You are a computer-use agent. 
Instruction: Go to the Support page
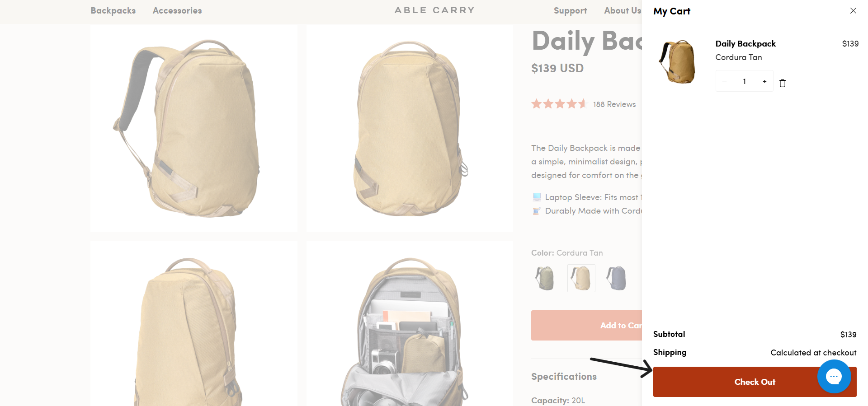click(x=570, y=10)
